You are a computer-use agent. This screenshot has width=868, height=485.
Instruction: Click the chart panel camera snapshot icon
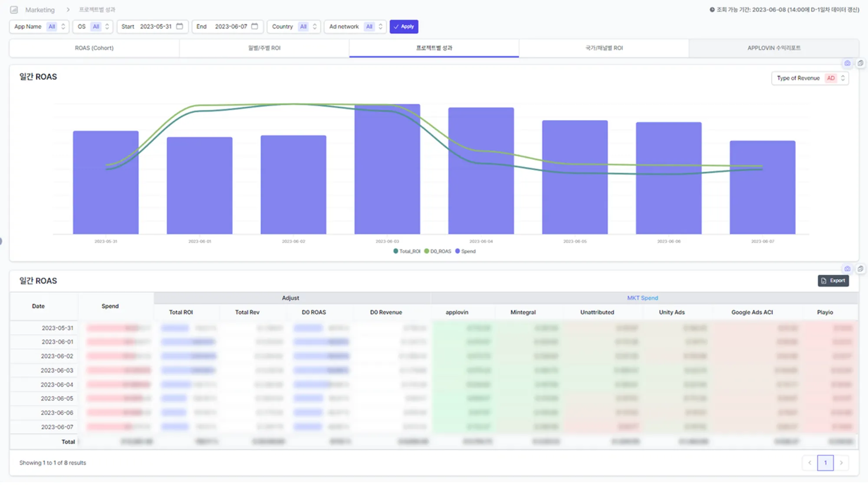point(847,63)
